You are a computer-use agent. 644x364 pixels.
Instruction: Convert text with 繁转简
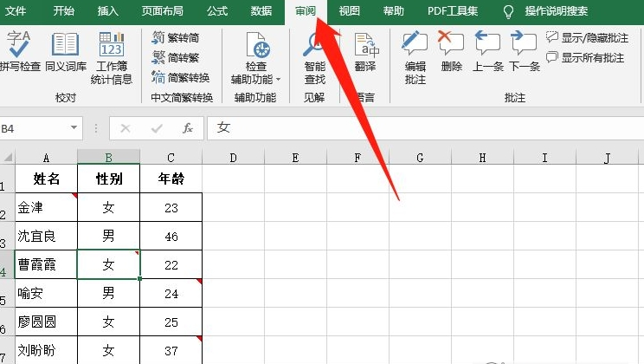pyautogui.click(x=176, y=38)
